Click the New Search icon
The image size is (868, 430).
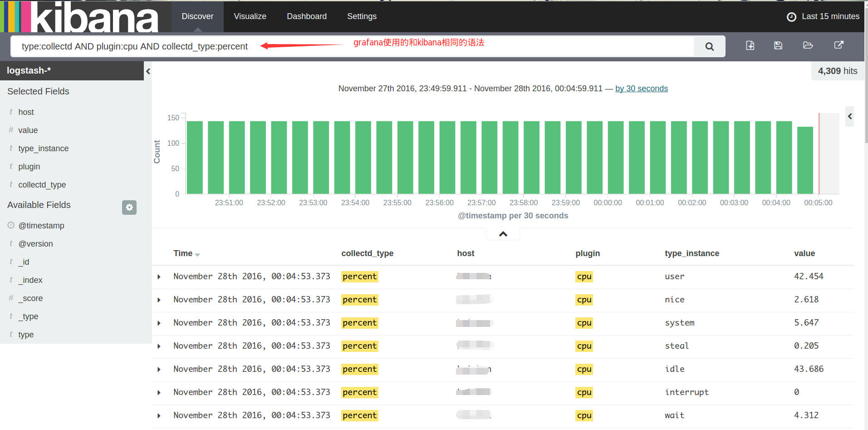(750, 45)
